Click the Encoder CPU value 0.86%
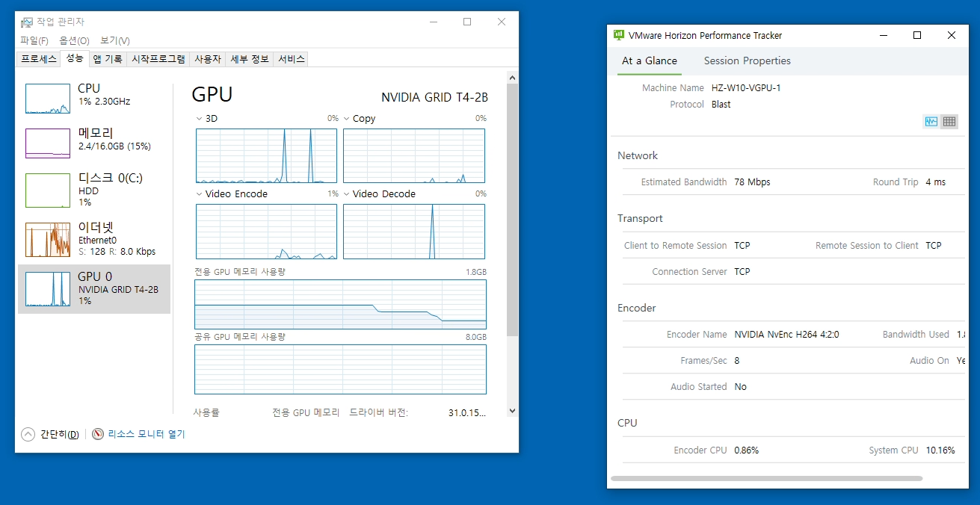Viewport: 980px width, 505px height. click(x=747, y=450)
